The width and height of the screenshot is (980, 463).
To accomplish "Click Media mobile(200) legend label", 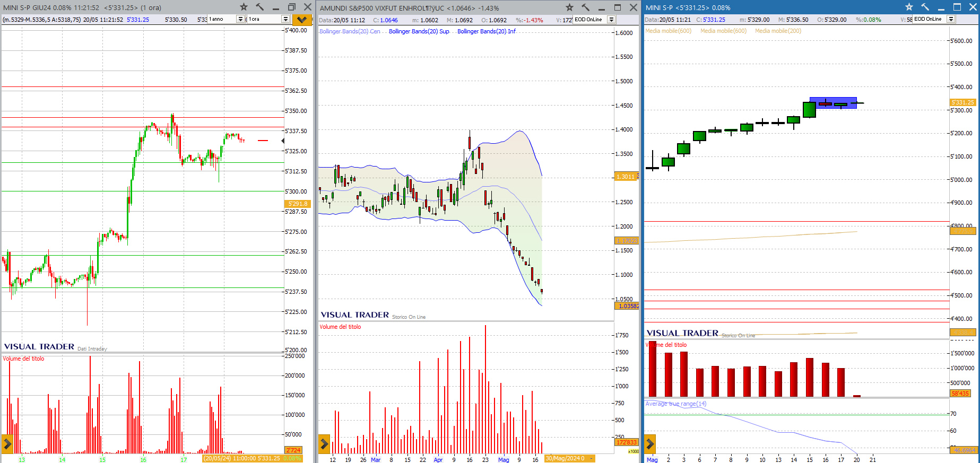I will tap(778, 31).
